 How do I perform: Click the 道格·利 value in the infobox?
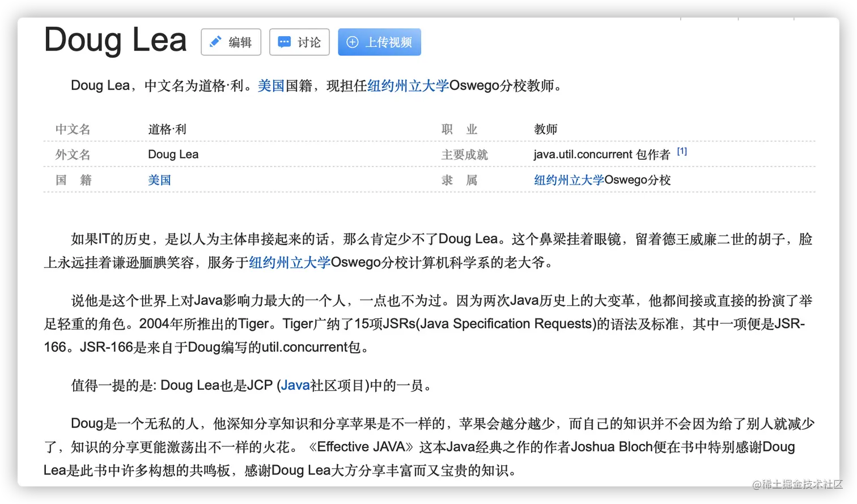[167, 129]
